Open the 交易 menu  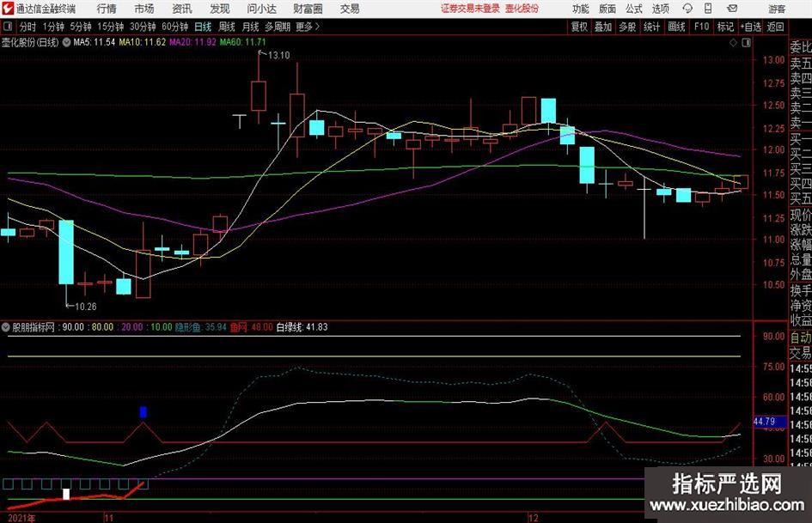[350, 9]
